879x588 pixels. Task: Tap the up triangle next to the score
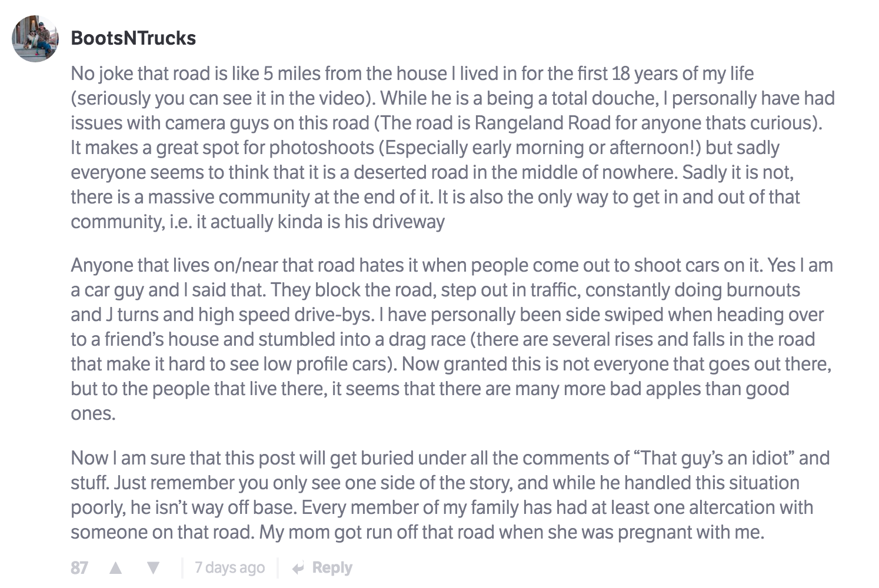pos(117,566)
